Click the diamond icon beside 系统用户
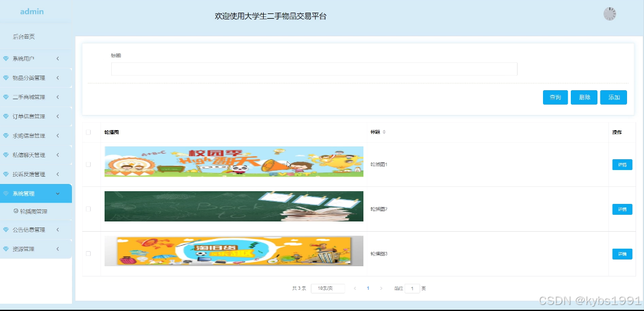Image resolution: width=644 pixels, height=311 pixels. [6, 59]
